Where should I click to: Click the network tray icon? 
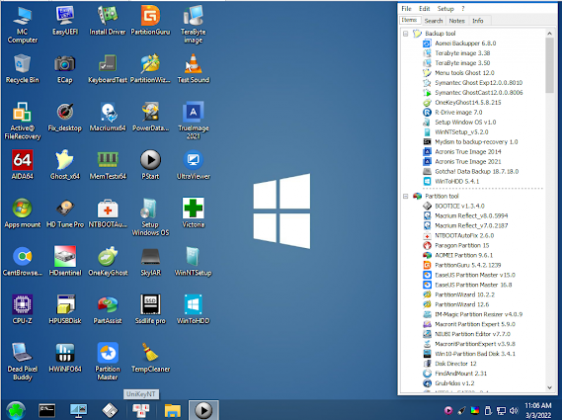[x=501, y=410]
